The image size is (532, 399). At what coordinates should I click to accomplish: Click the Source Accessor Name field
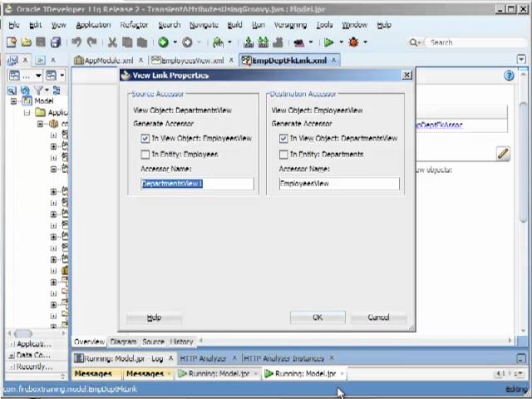[197, 184]
